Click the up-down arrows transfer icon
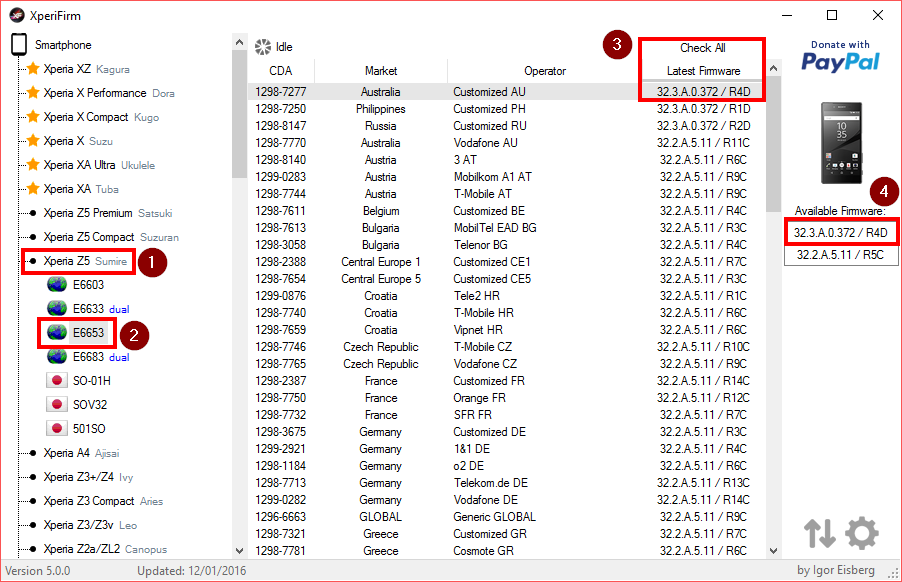The image size is (902, 582). pyautogui.click(x=819, y=533)
